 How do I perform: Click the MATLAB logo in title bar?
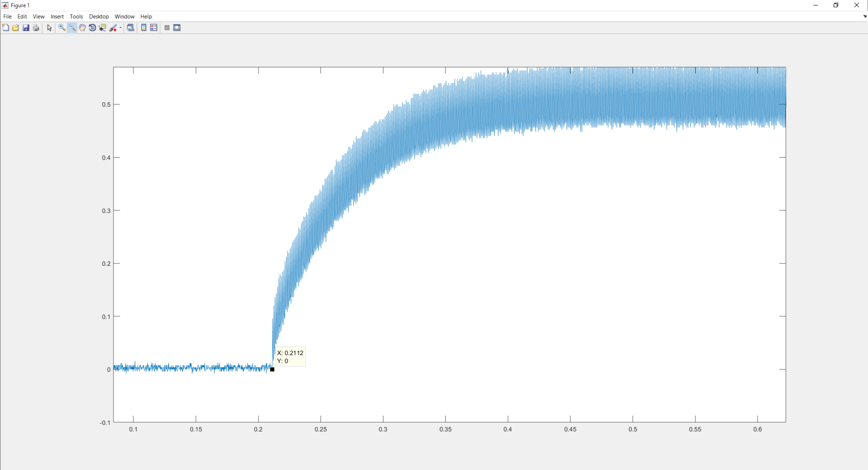pos(5,5)
